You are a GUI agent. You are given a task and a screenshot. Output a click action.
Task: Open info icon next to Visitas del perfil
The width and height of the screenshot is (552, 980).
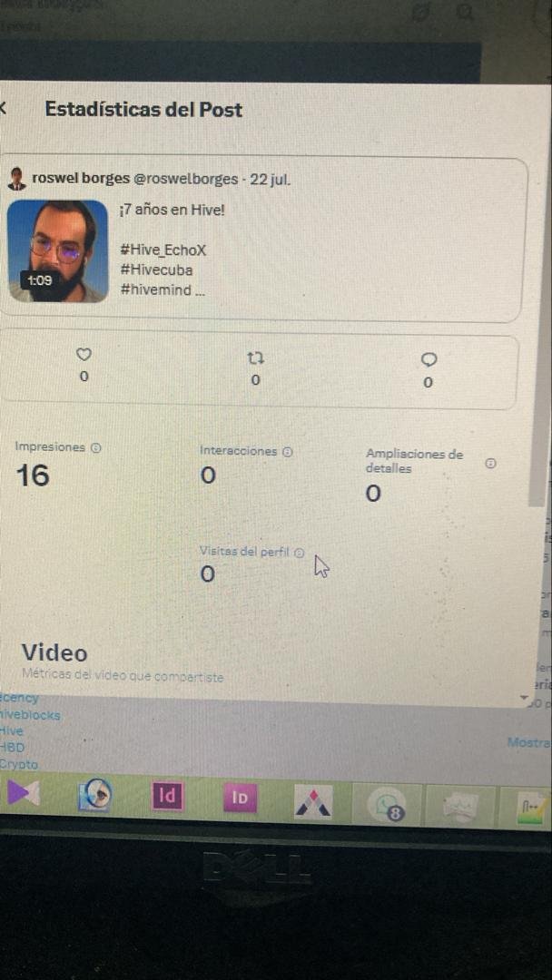point(299,553)
